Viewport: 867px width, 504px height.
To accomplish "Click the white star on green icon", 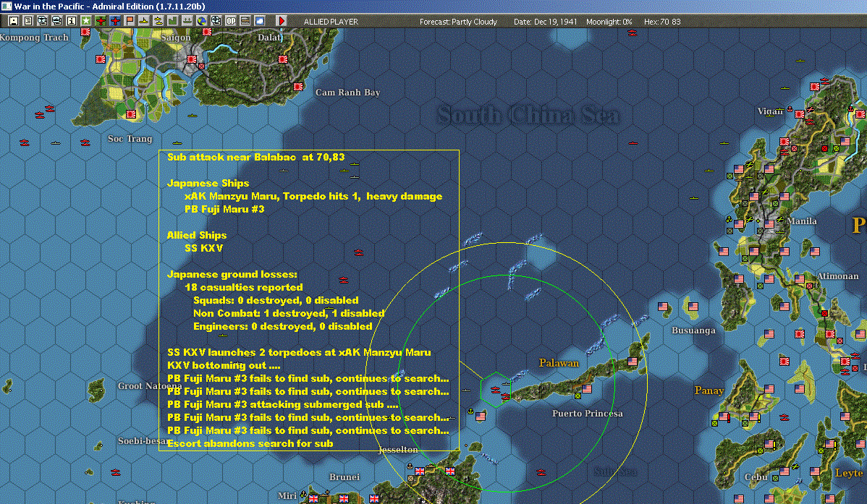I will (x=86, y=21).
